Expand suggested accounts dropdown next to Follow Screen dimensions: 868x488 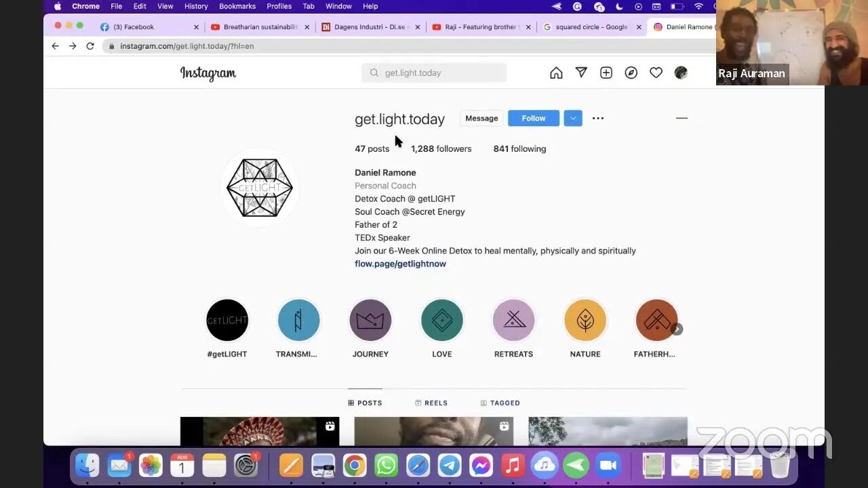pos(573,118)
